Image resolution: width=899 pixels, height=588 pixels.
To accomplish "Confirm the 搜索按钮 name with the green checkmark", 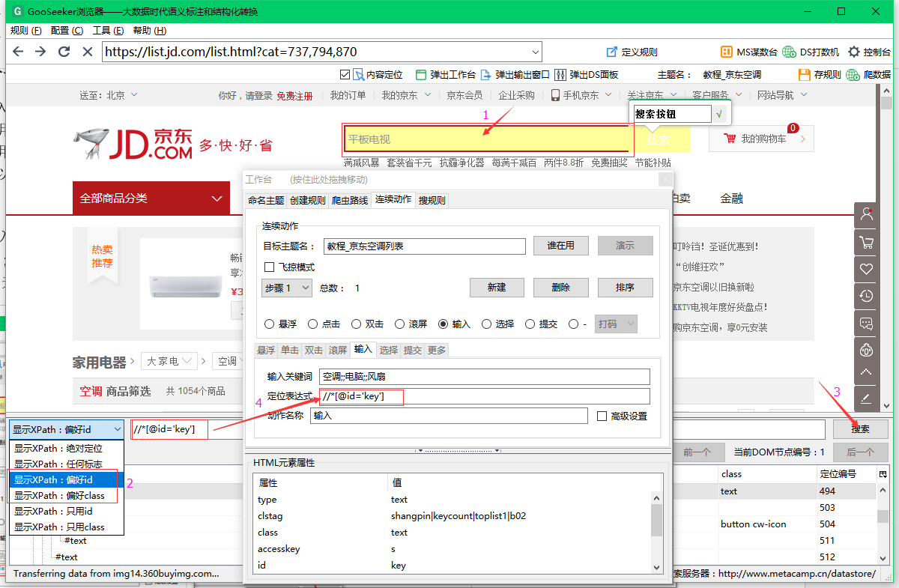I will pos(719,114).
